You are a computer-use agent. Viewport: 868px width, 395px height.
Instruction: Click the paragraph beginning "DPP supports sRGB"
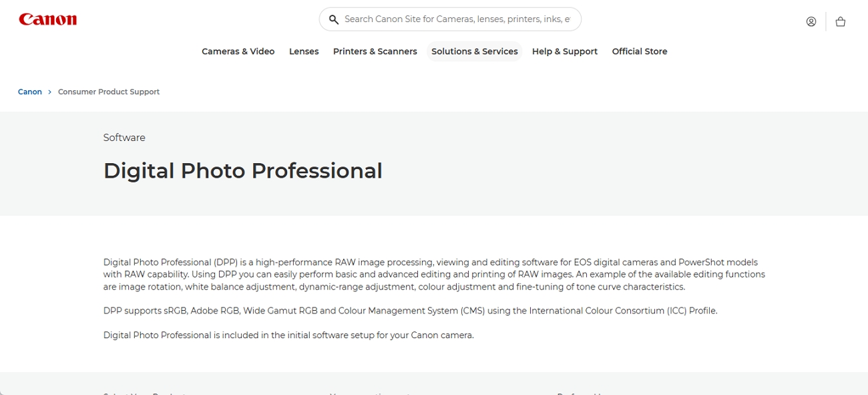[411, 311]
